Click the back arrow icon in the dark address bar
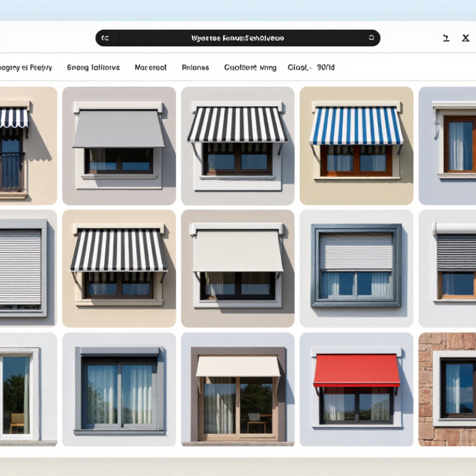 click(x=105, y=38)
